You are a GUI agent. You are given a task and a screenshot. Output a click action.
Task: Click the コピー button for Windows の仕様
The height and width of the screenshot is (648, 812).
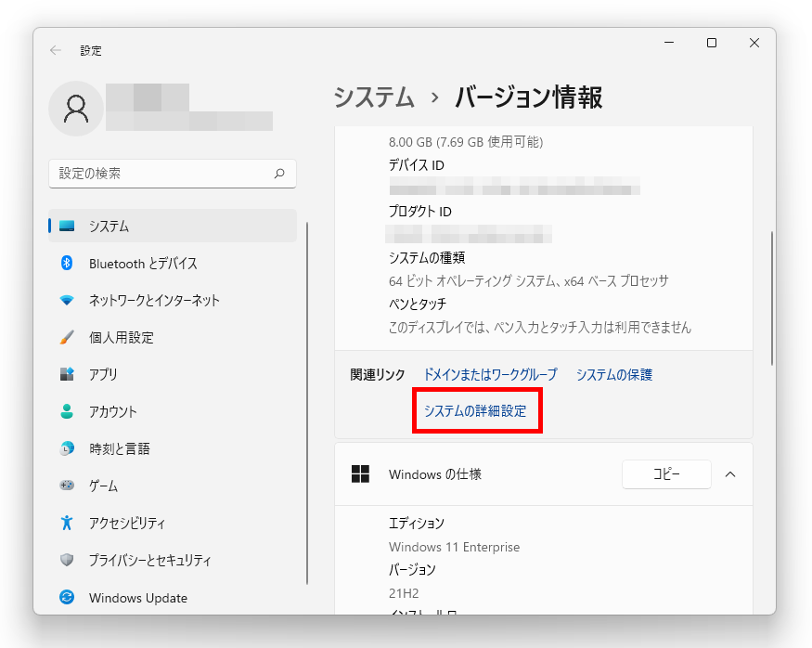[666, 474]
